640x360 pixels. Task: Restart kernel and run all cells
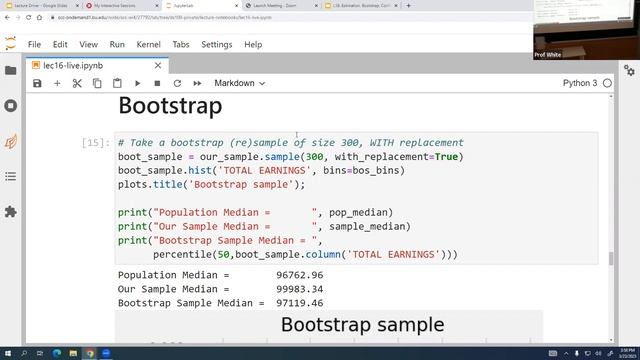(197, 83)
